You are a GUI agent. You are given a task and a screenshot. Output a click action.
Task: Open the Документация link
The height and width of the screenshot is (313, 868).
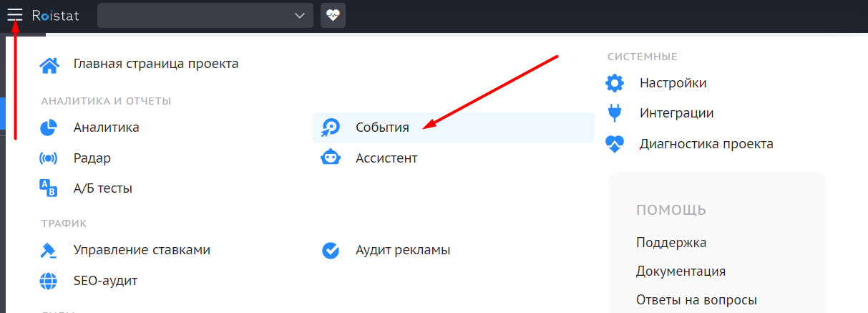(681, 271)
